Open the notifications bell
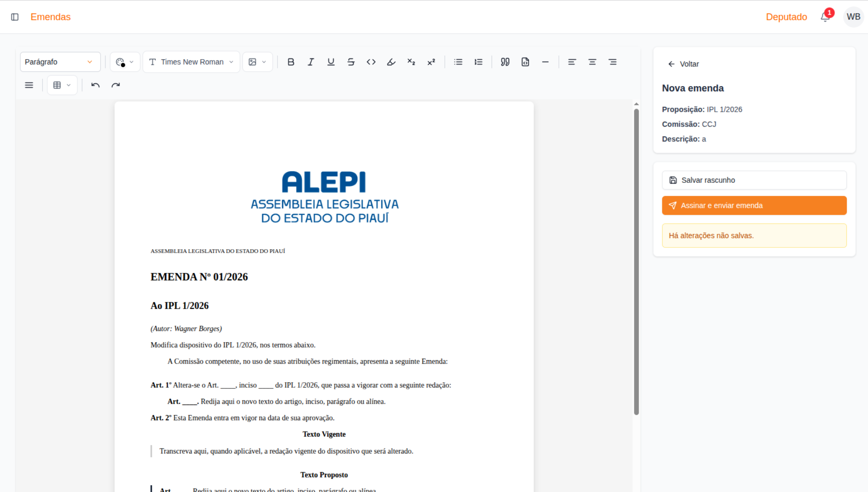 [825, 17]
